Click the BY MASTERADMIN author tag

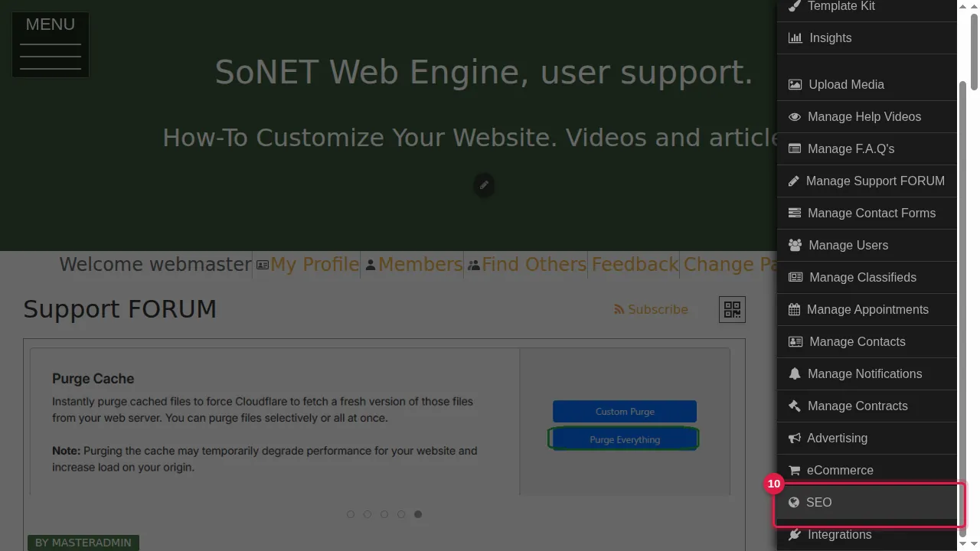(83, 543)
